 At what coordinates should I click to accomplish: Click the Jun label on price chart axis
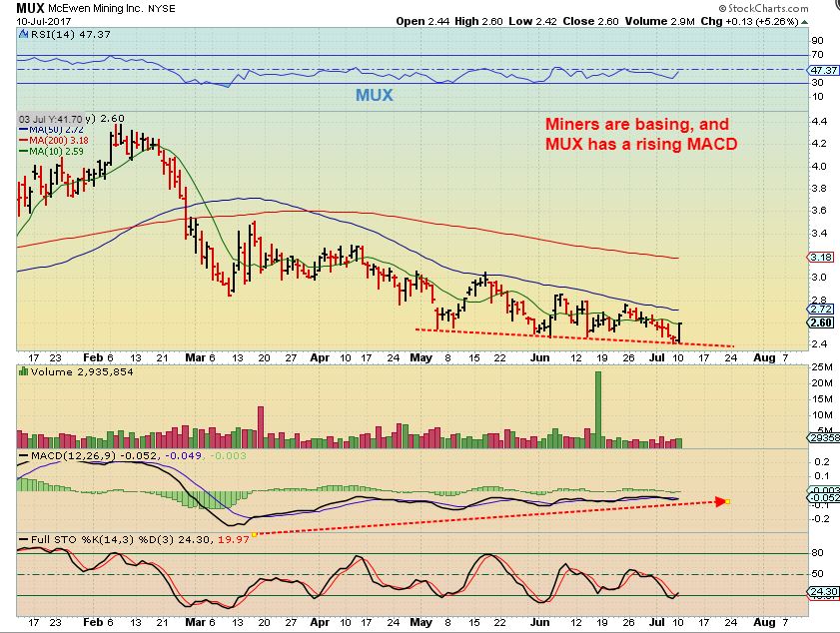540,357
